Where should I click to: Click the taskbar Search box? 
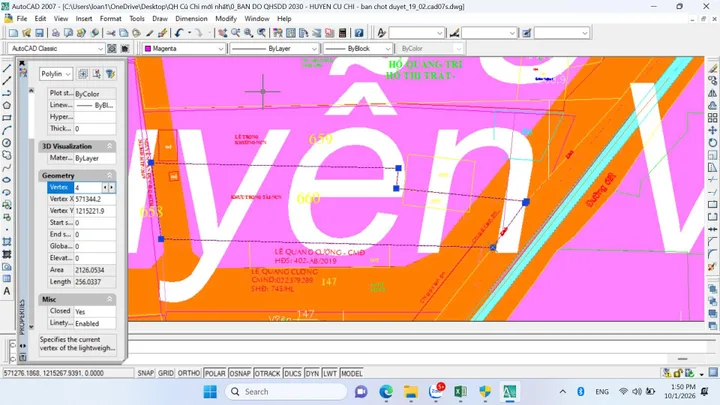click(x=286, y=392)
